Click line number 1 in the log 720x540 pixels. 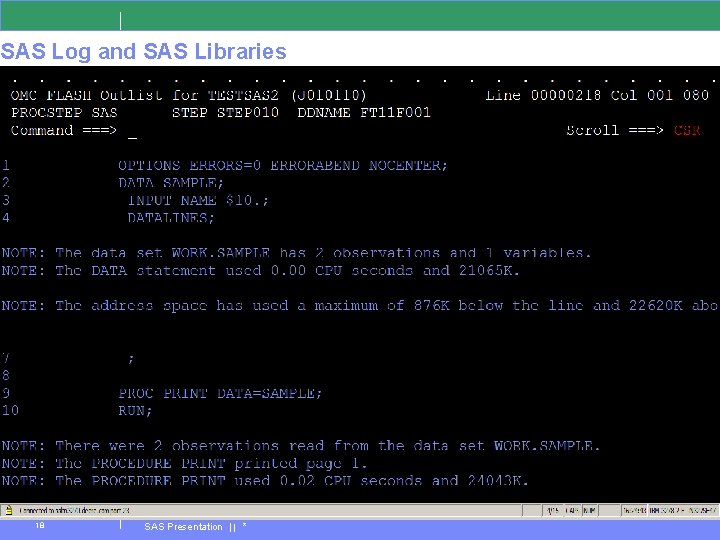(6, 165)
